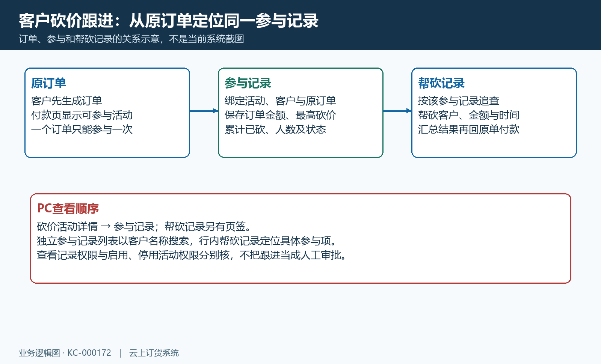The height and width of the screenshot is (364, 601).
Task: Click the line 查看记录权限与启用、停用活动权限分别核
Action: [x=133, y=255]
